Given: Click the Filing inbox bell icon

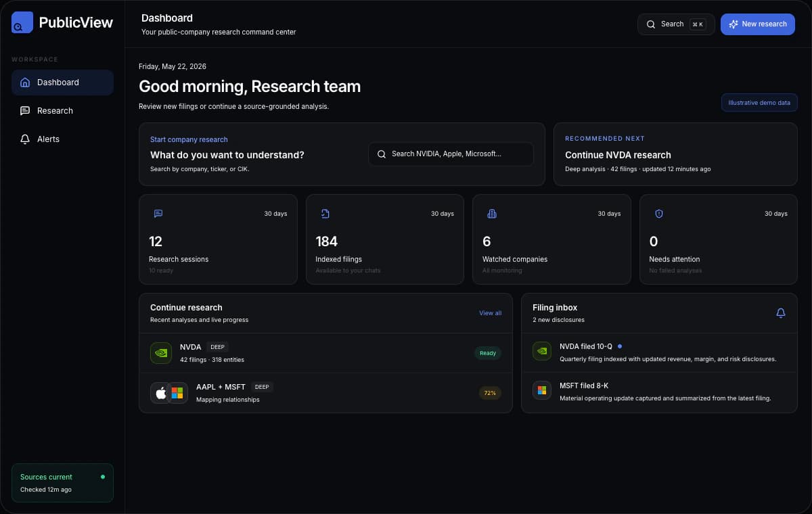Looking at the screenshot, I should click(x=781, y=313).
